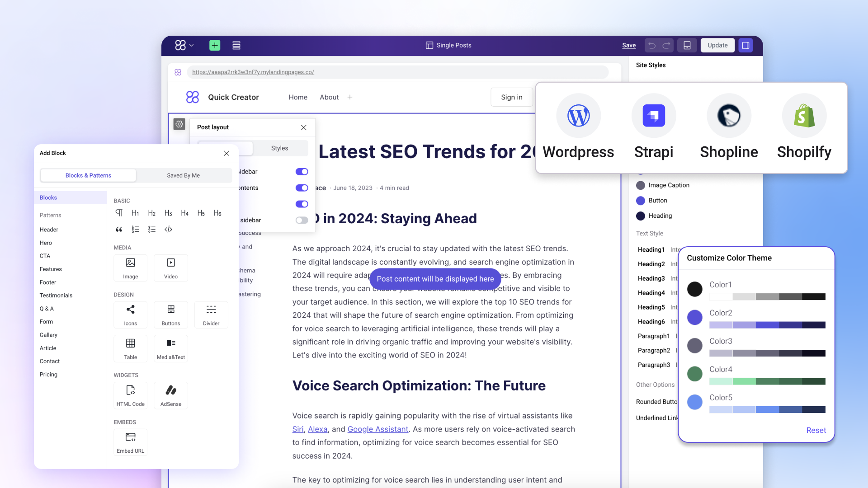The height and width of the screenshot is (488, 868).
Task: Click the AdSense widget icon
Action: pos(170,389)
